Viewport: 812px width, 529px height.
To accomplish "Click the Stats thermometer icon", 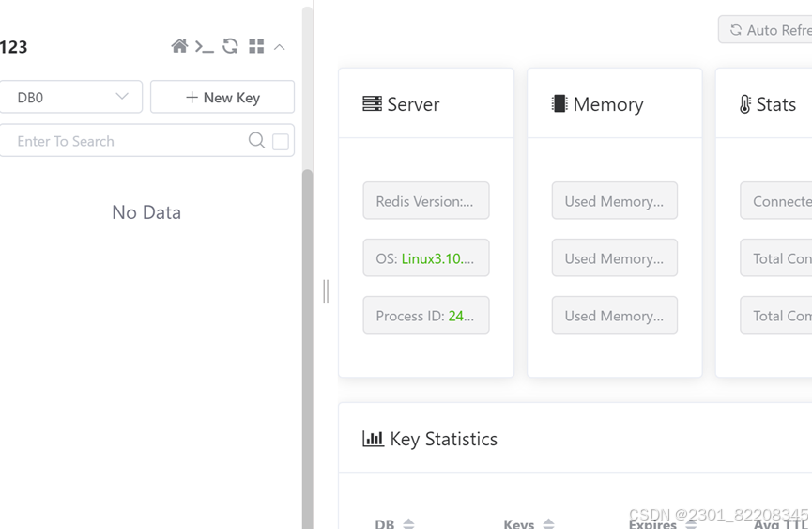I will tap(744, 104).
